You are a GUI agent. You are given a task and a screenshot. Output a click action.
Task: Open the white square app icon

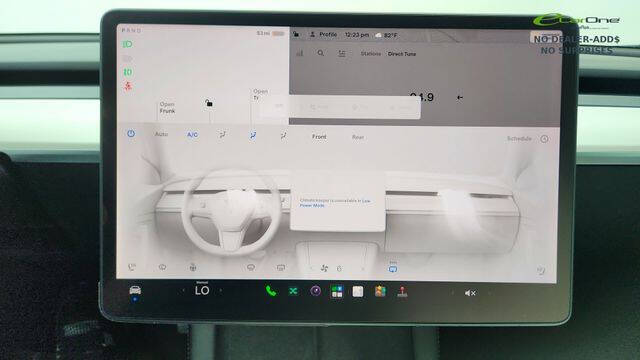coord(358,291)
